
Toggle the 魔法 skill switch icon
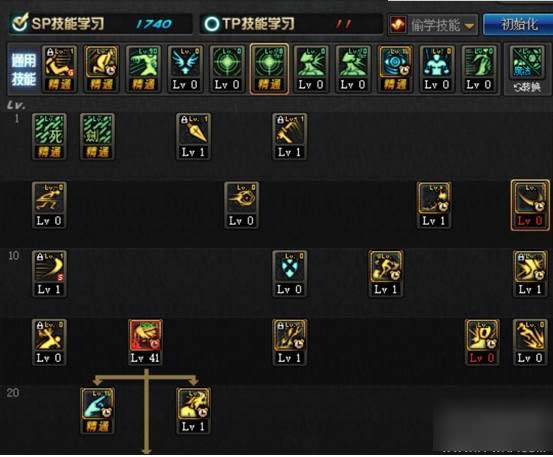click(x=527, y=63)
